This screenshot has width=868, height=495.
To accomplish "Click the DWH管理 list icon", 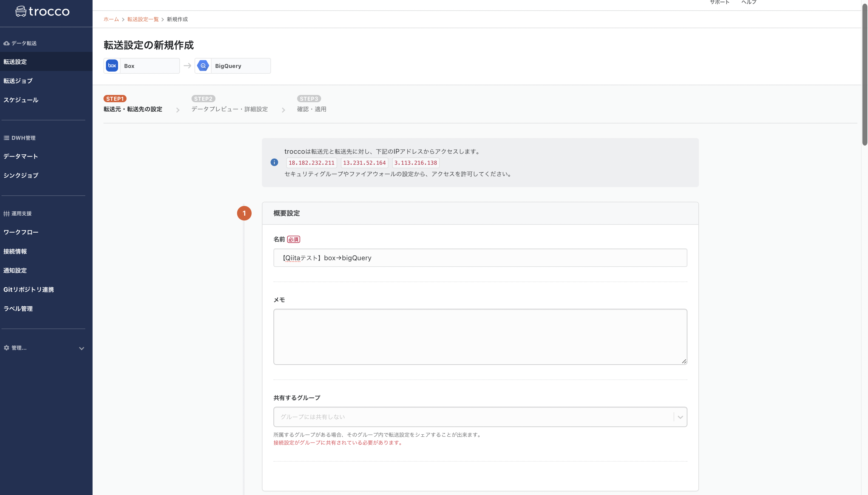I will tap(6, 138).
